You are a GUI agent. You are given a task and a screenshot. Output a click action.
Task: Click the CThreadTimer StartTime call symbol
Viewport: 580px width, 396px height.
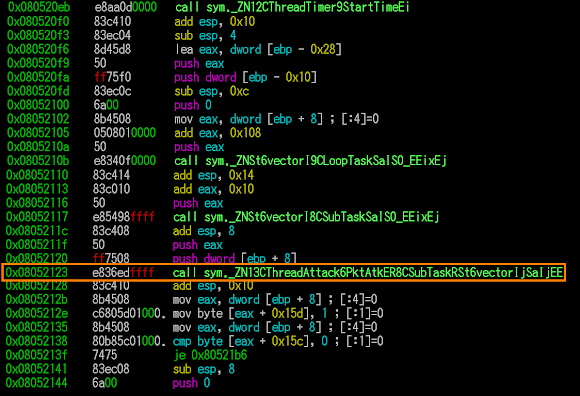[x=307, y=7]
